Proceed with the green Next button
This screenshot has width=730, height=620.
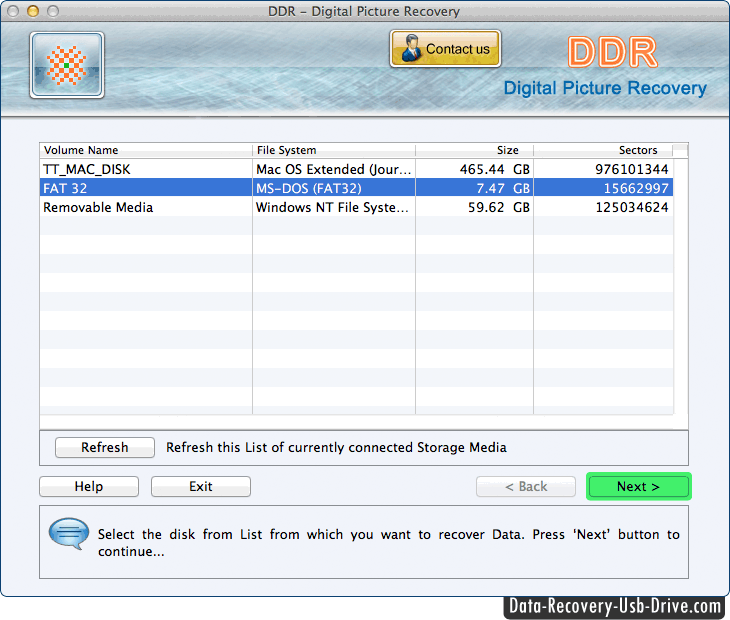click(x=639, y=486)
